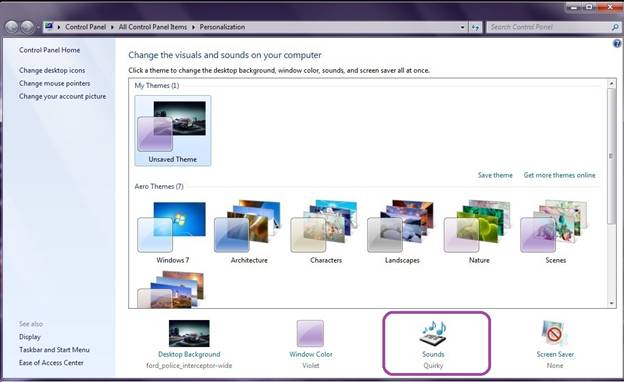Click the My Themes (1) heading

click(157, 86)
